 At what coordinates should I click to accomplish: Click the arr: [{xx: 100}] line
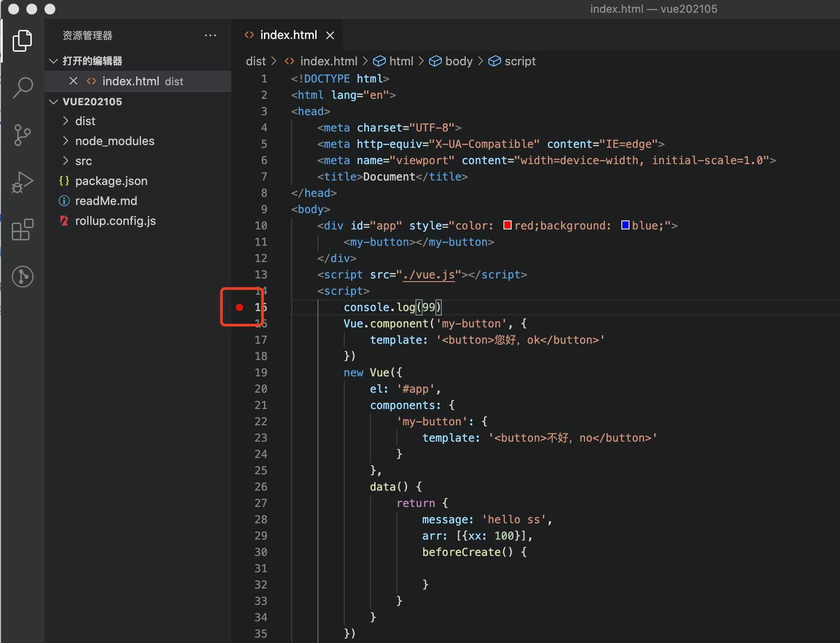click(x=477, y=536)
